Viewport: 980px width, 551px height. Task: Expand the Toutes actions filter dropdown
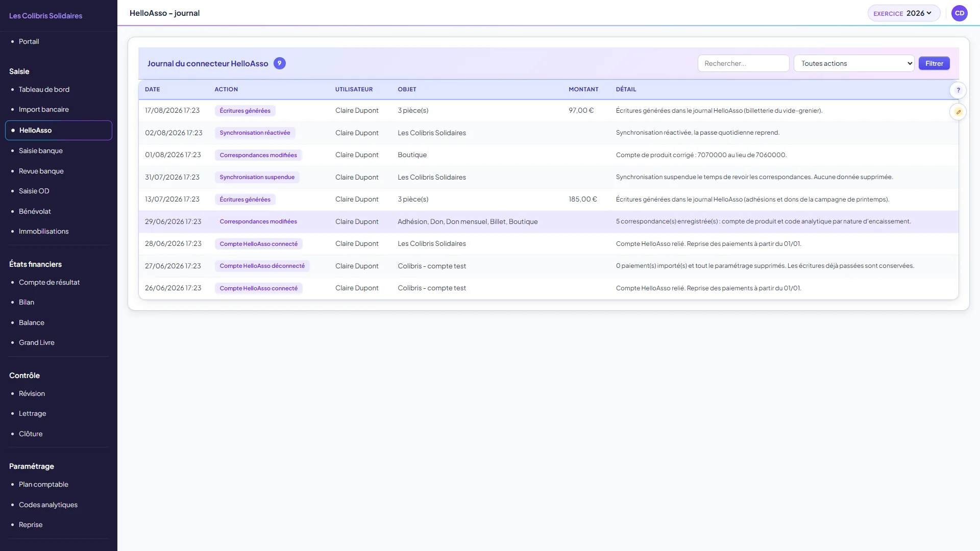coord(854,63)
